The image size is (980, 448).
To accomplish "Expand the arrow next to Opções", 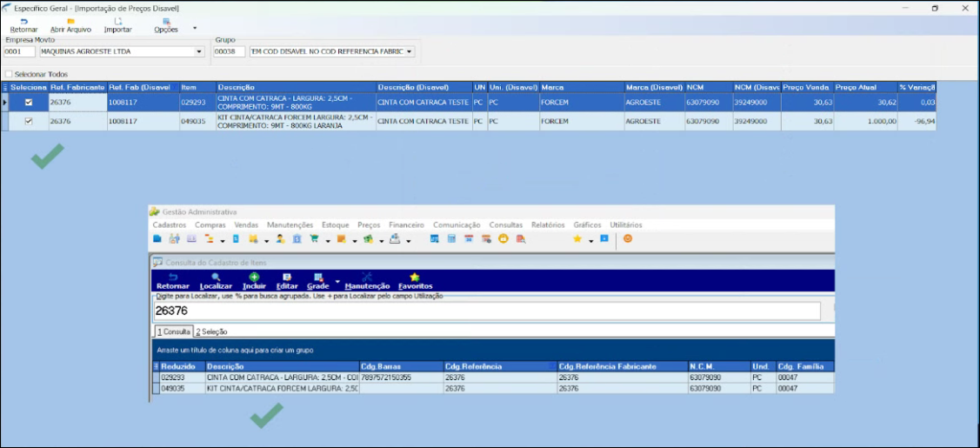I will tap(195, 28).
